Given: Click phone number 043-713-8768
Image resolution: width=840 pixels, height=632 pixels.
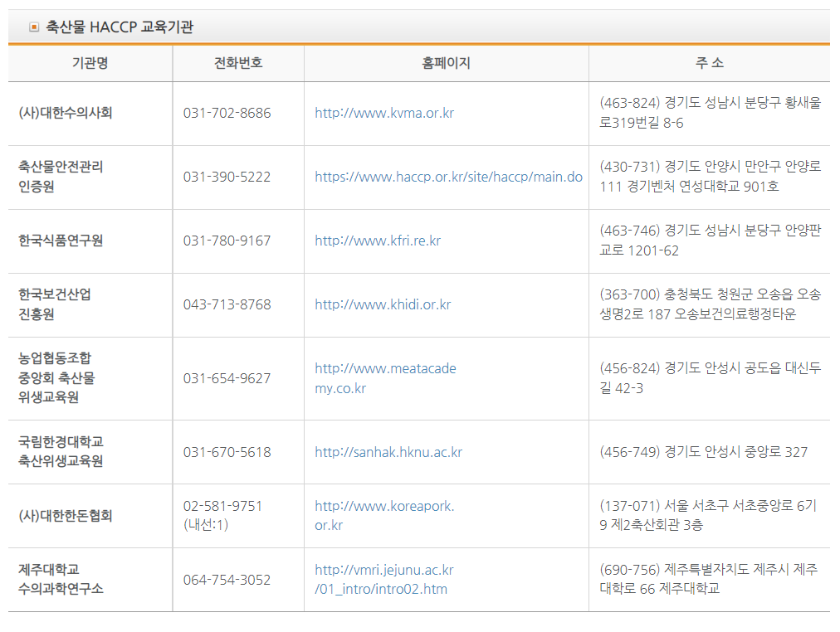Looking at the screenshot, I should 227,304.
